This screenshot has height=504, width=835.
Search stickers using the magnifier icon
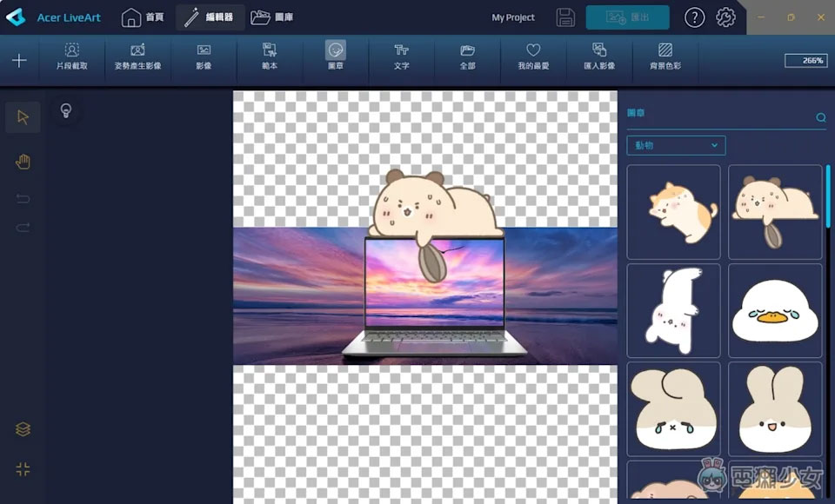tap(820, 117)
